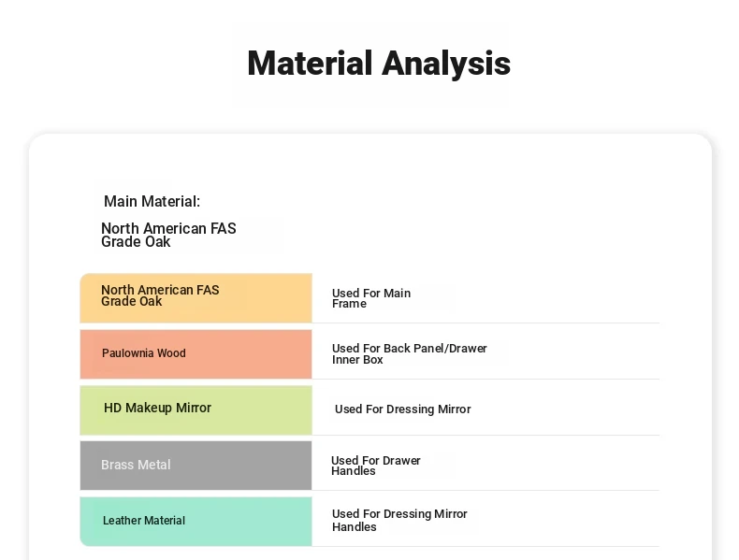
Task: Select the orange Oak color block
Action: point(196,297)
